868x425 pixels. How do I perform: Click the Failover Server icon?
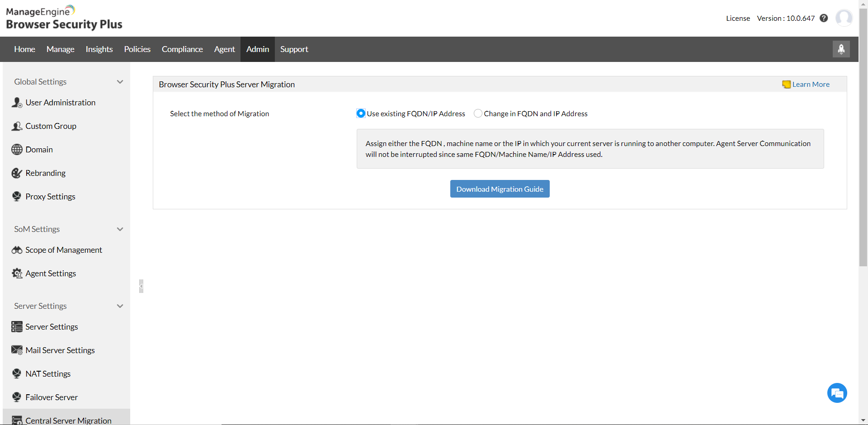[x=17, y=397]
